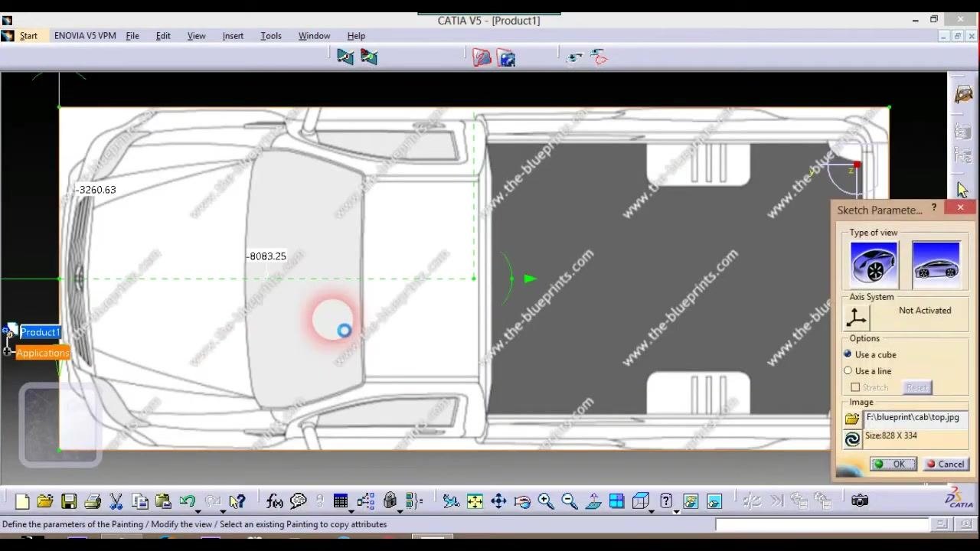Click the image file path field

point(916,418)
